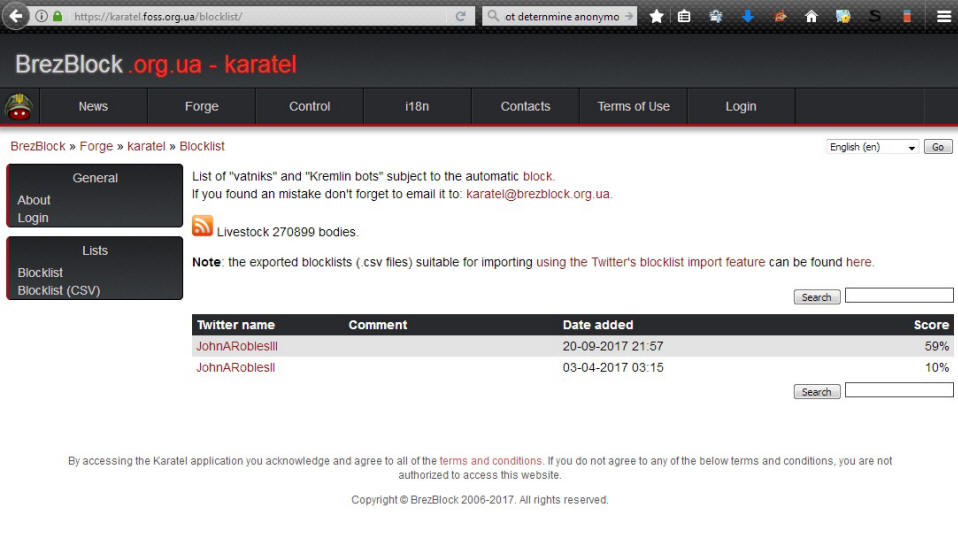Open the Forge navigation item
958x548 pixels.
pos(201,107)
